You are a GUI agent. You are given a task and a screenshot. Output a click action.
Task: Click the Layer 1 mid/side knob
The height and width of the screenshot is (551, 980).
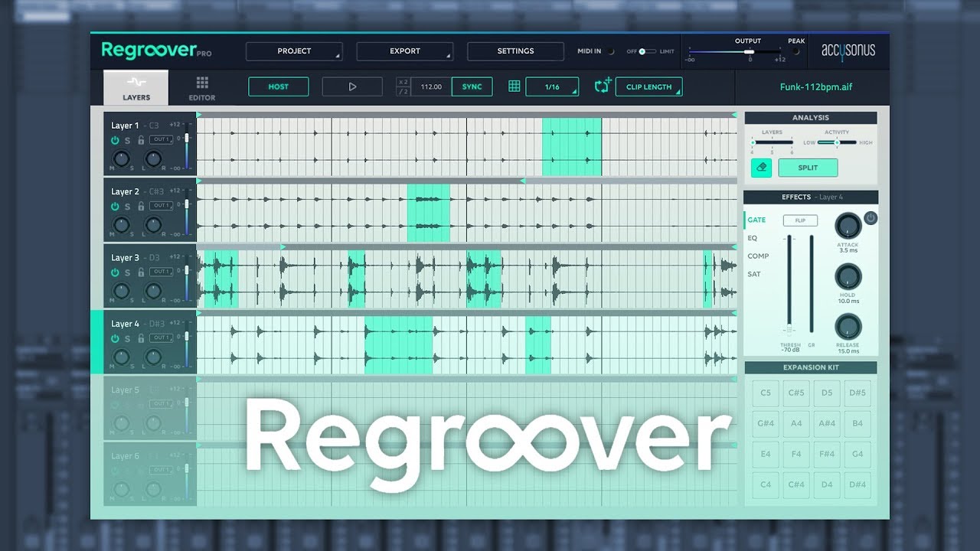(x=121, y=158)
